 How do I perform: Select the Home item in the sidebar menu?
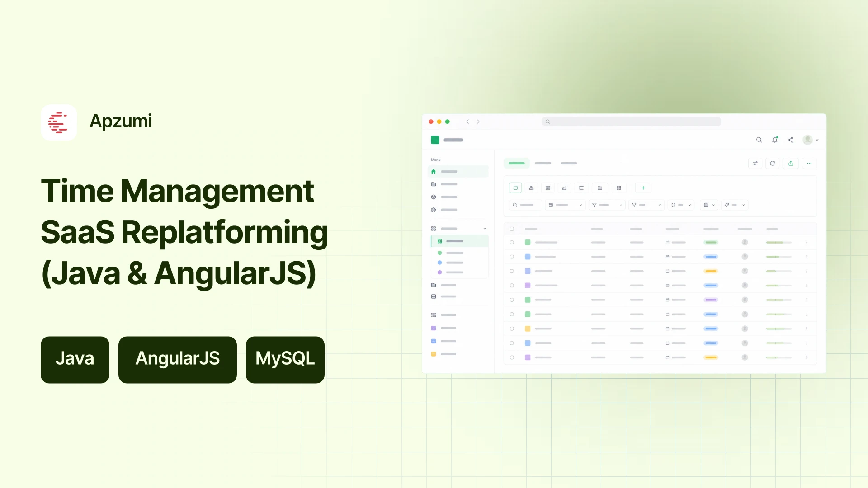(x=458, y=172)
